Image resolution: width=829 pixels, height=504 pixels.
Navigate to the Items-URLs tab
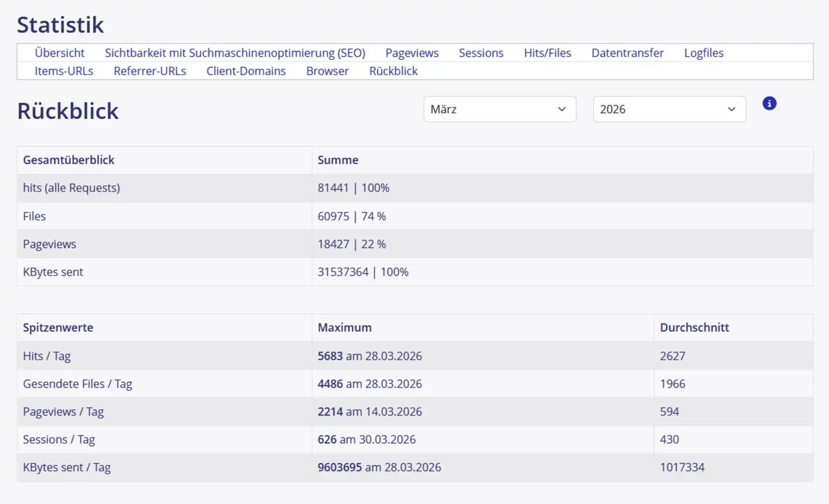pos(64,71)
